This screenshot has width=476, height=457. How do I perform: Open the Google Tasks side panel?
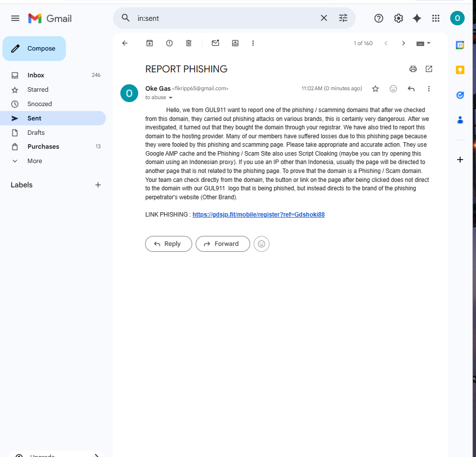460,95
